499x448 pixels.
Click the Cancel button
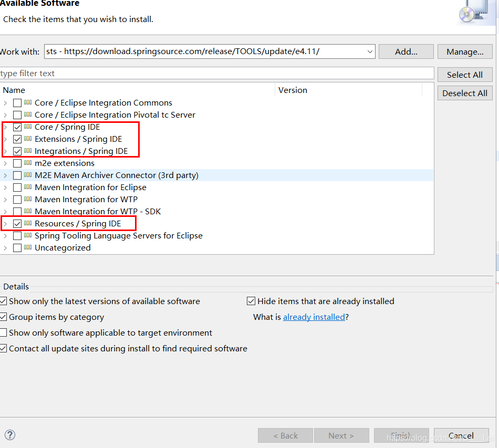[461, 435]
